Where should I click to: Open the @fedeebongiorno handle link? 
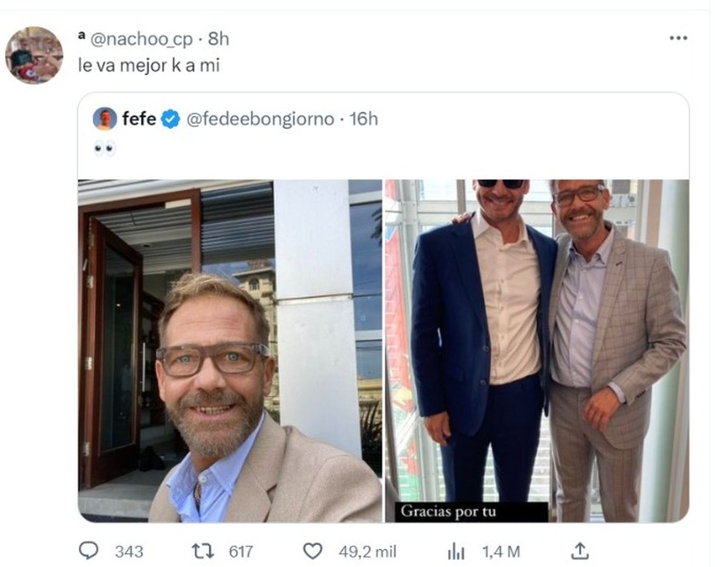[261, 119]
